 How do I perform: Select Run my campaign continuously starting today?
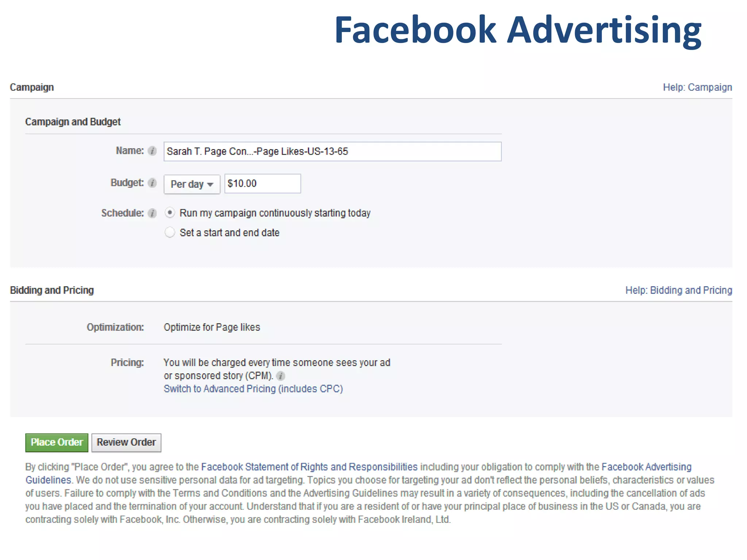[170, 213]
